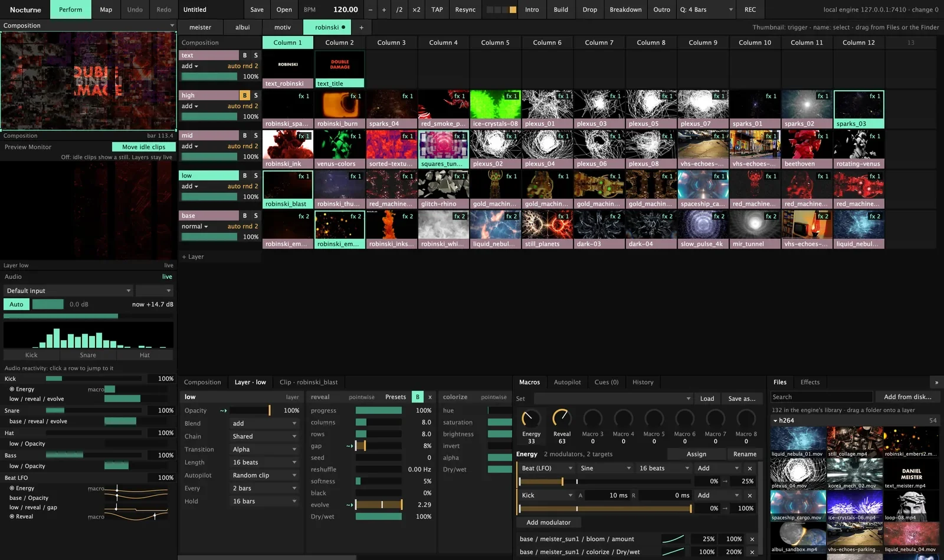Image resolution: width=944 pixels, height=560 pixels.
Task: Click the Save button
Action: (257, 9)
